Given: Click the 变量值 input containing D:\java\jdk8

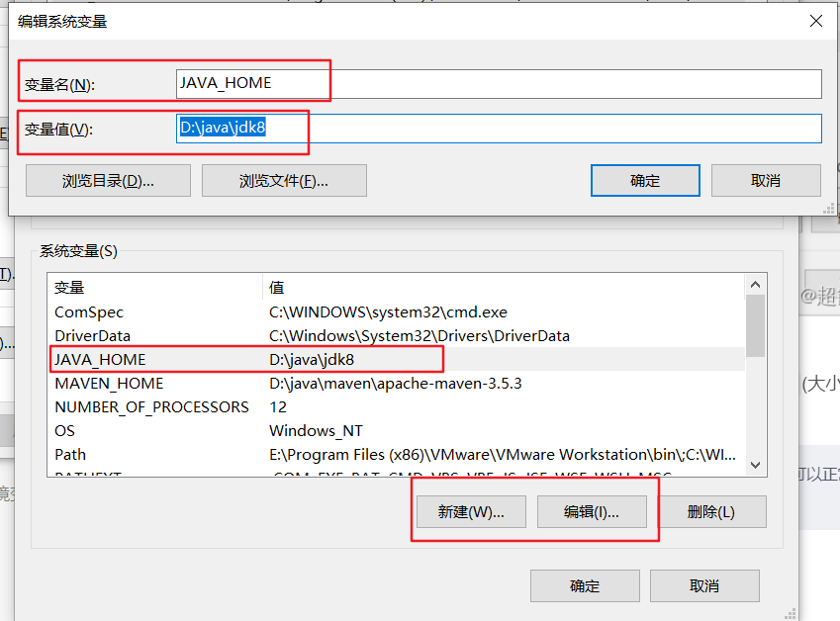Looking at the screenshot, I should point(396,128).
